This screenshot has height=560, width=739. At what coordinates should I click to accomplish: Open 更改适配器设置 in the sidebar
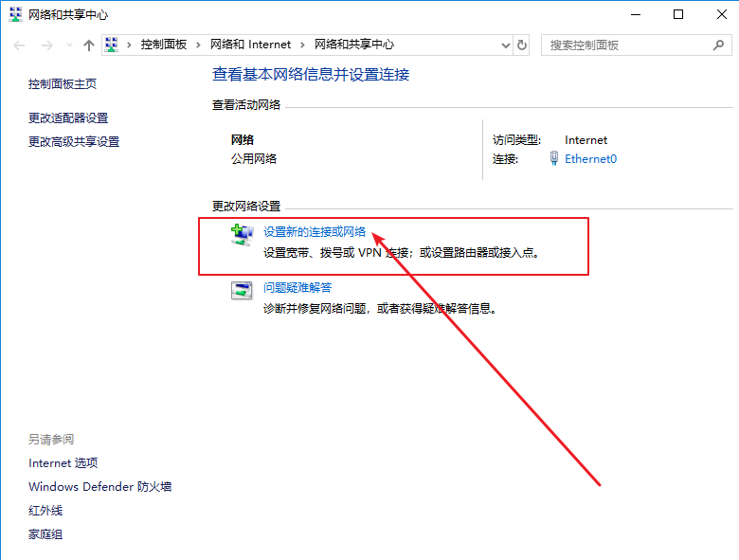(x=68, y=118)
